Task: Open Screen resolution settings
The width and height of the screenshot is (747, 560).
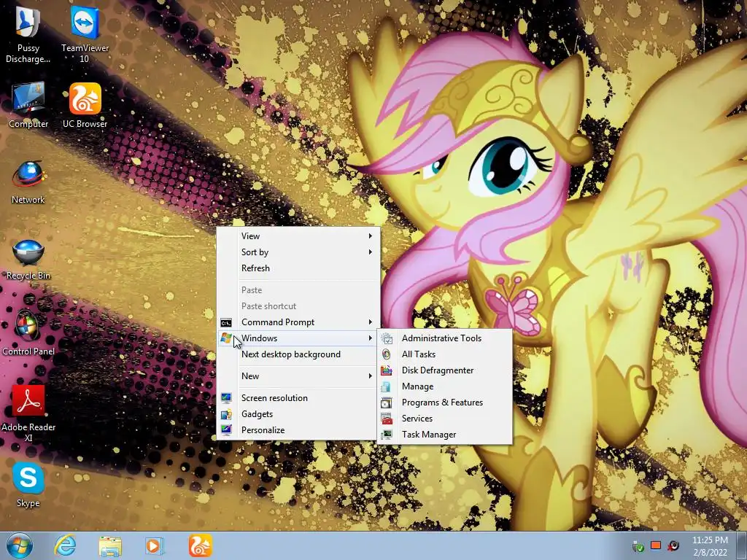Action: point(298,398)
